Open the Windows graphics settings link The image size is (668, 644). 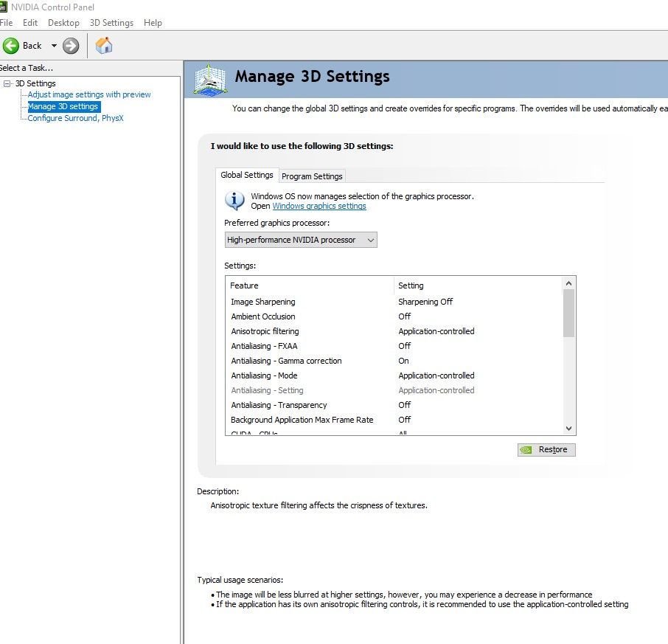tap(319, 207)
